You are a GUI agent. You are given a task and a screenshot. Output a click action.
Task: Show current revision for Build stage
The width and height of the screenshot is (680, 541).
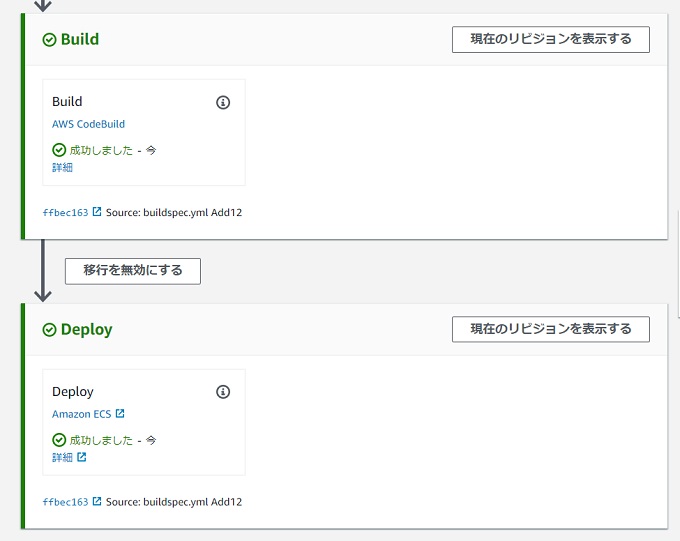551,39
